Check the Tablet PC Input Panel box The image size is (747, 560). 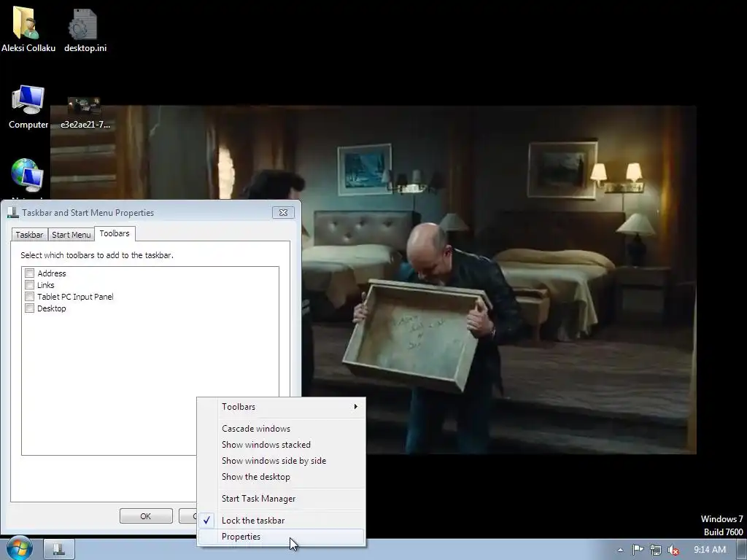[29, 297]
